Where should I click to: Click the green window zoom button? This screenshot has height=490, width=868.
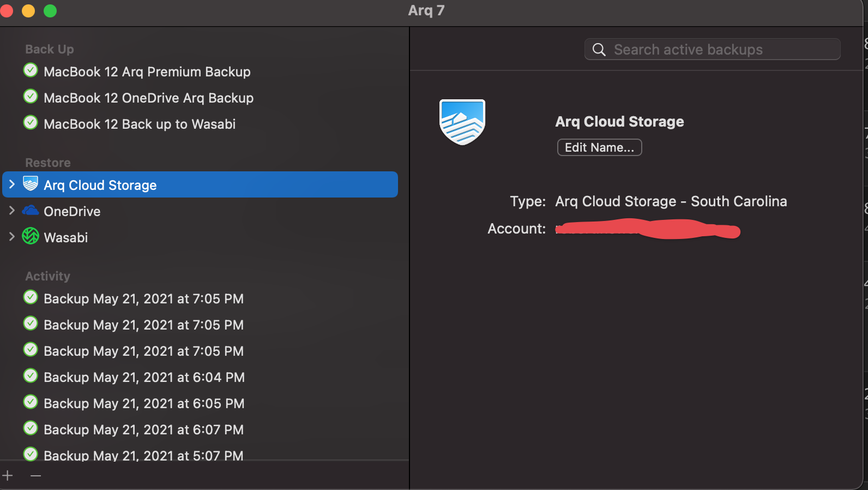50,11
